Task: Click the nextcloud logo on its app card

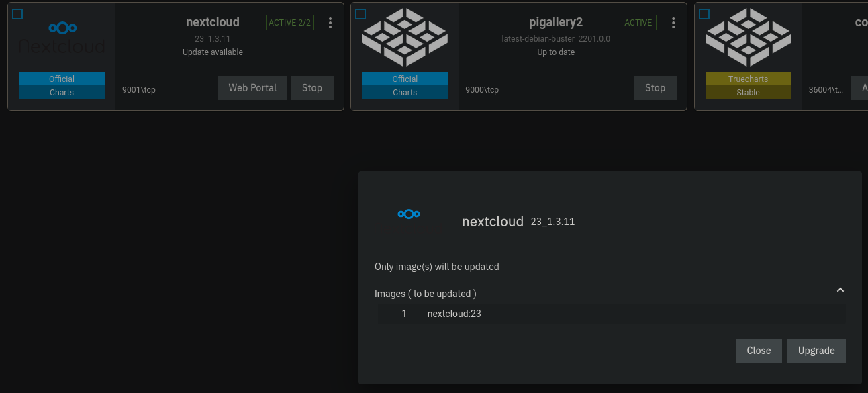Action: click(x=62, y=37)
